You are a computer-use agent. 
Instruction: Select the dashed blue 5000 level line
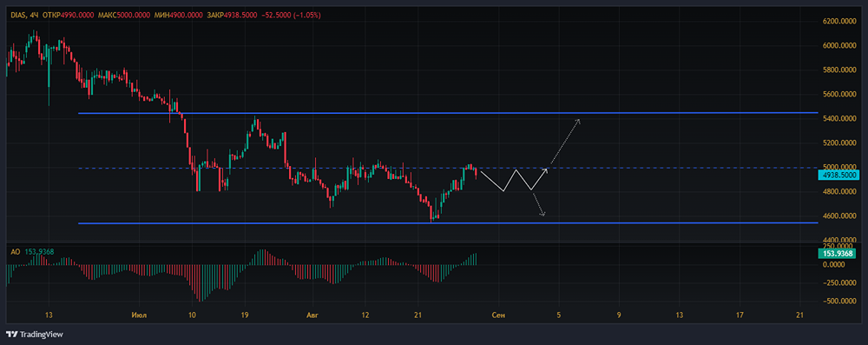(448, 168)
